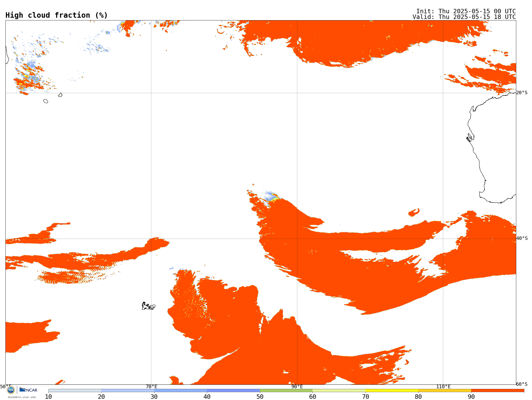Image resolution: width=532 pixels, height=400 pixels.
Task: Select the 'Valid: Thu 2025-05-15 18 UTC' text
Action: [464, 17]
